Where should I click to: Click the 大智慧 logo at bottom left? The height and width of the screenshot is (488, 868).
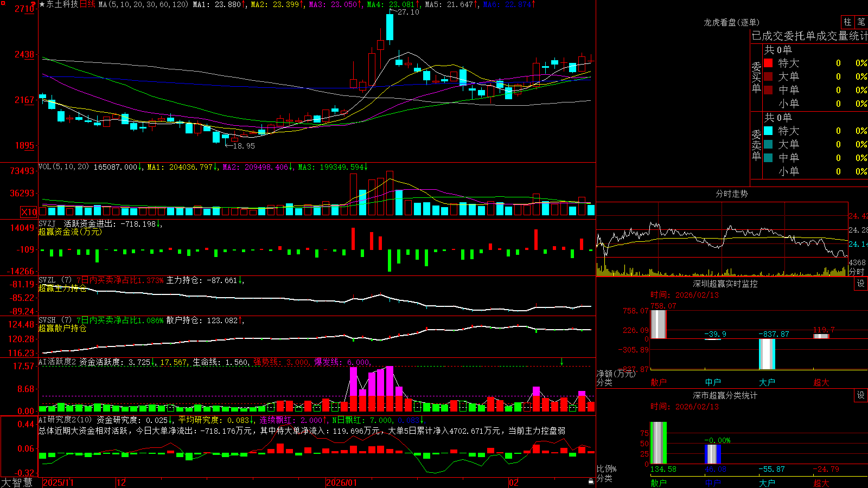[16, 483]
